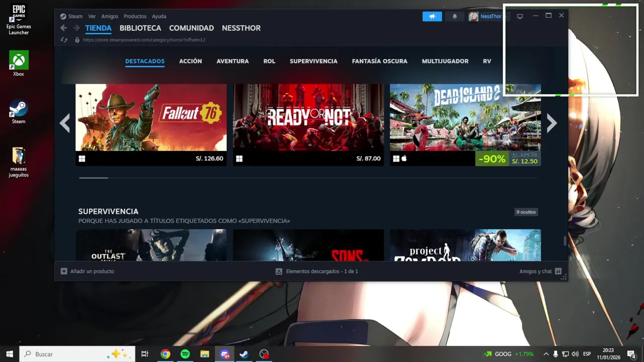Click the Steam icon in the taskbar
Viewport: 644px width, 362px height.
pyautogui.click(x=244, y=354)
